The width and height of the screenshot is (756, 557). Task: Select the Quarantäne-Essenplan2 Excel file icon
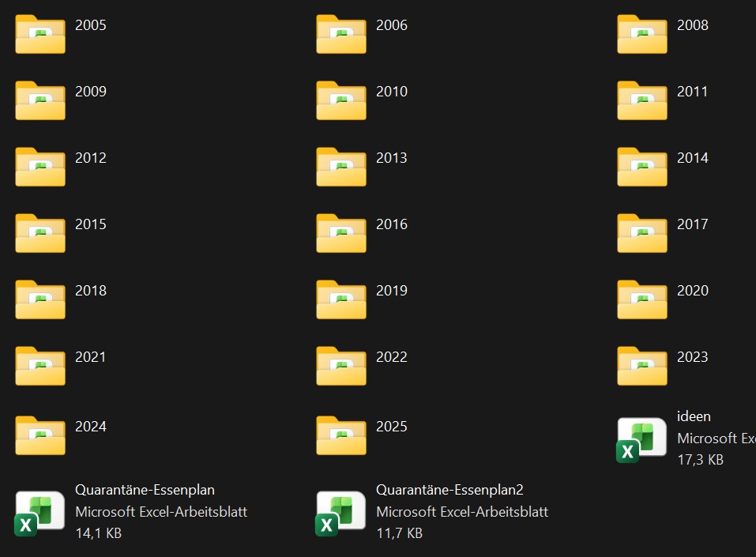pos(341,512)
